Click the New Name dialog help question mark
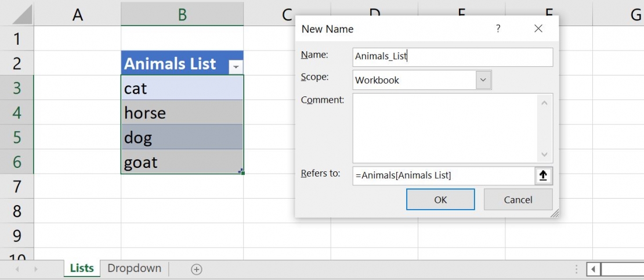Viewport: 644px width, 280px height. pos(498,28)
